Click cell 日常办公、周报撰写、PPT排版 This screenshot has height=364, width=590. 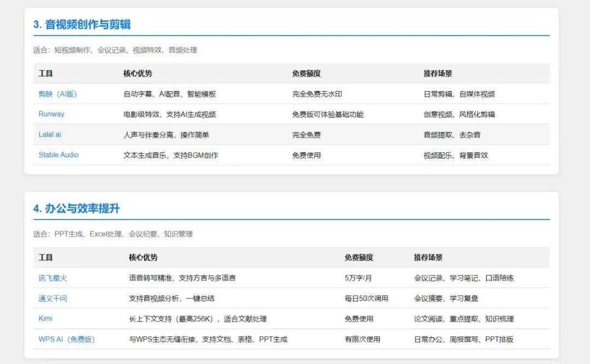(464, 339)
